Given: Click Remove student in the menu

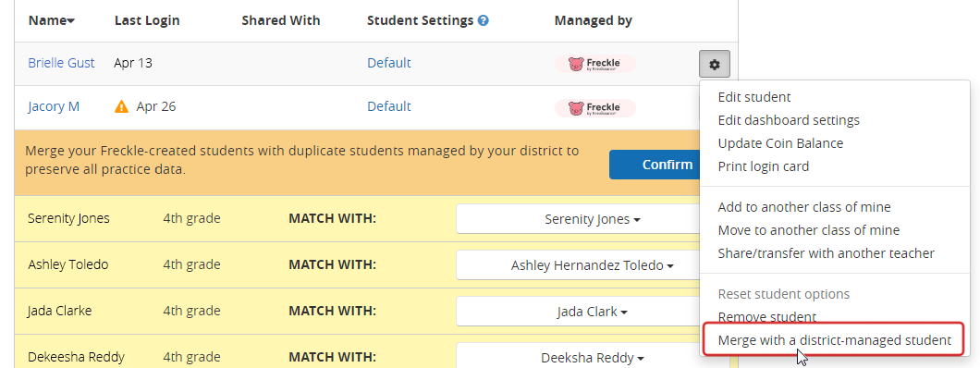Looking at the screenshot, I should (x=766, y=317).
